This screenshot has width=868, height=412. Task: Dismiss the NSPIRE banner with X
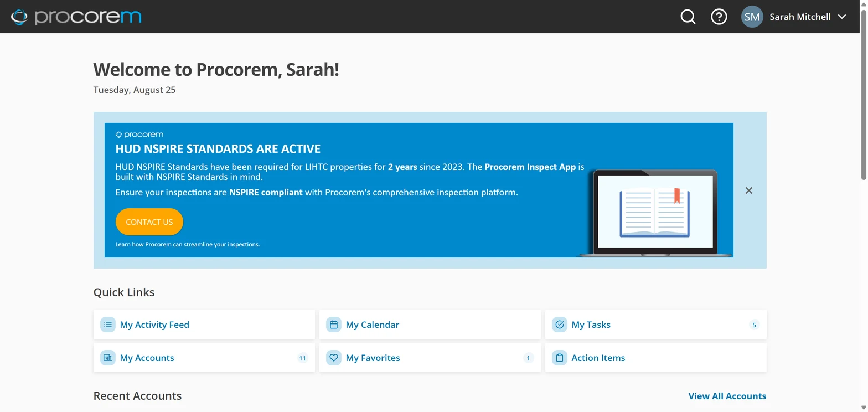point(748,190)
